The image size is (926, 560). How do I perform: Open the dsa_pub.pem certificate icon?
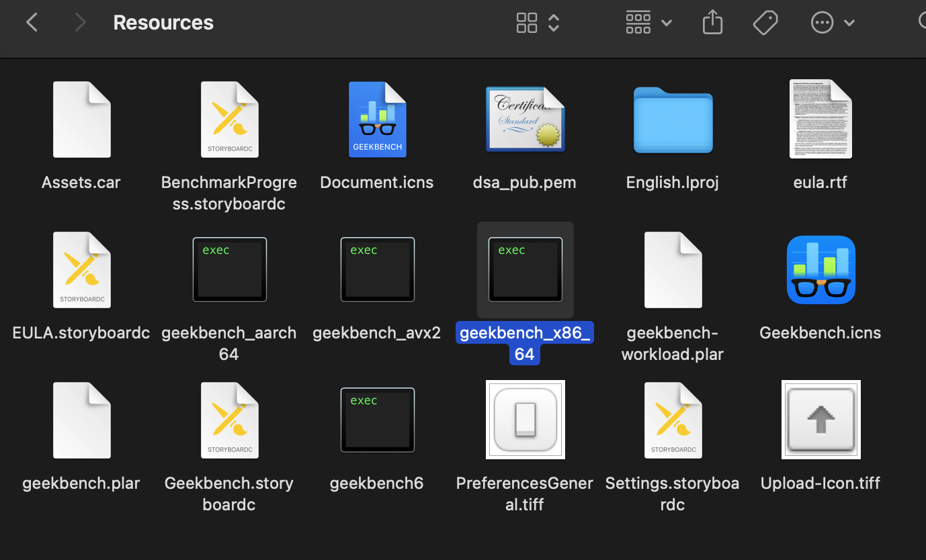[x=525, y=120]
